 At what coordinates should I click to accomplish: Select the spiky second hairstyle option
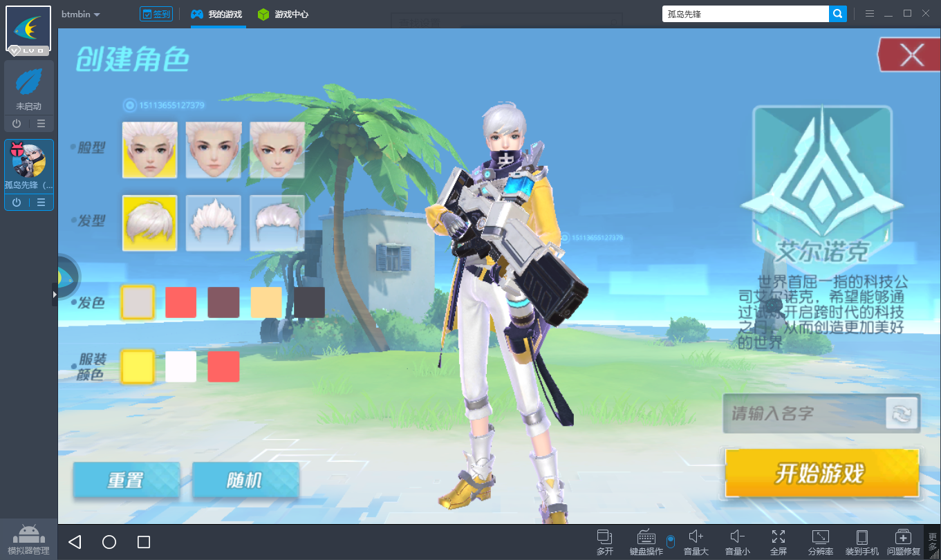click(x=214, y=223)
